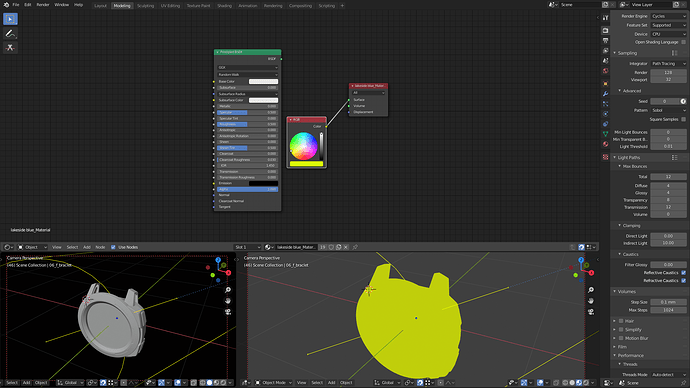Enable Open Shading Language checkbox
The width and height of the screenshot is (690, 388).
(x=683, y=42)
